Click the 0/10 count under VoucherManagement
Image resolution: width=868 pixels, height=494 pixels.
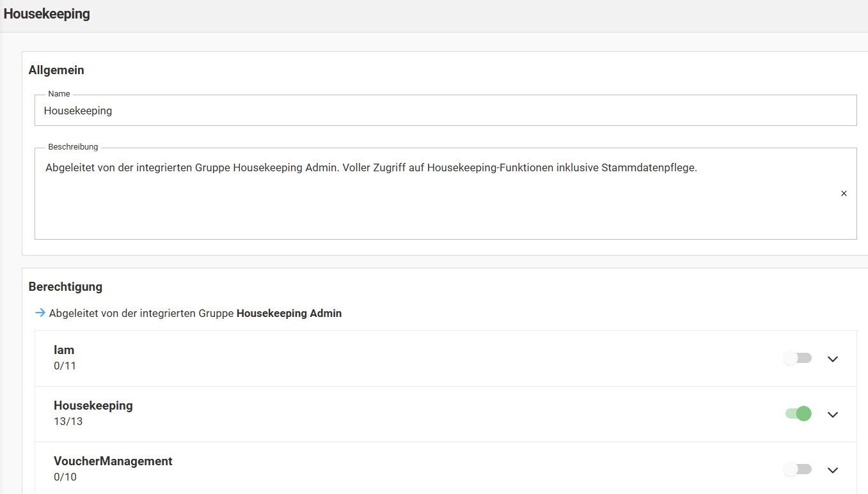pyautogui.click(x=65, y=477)
